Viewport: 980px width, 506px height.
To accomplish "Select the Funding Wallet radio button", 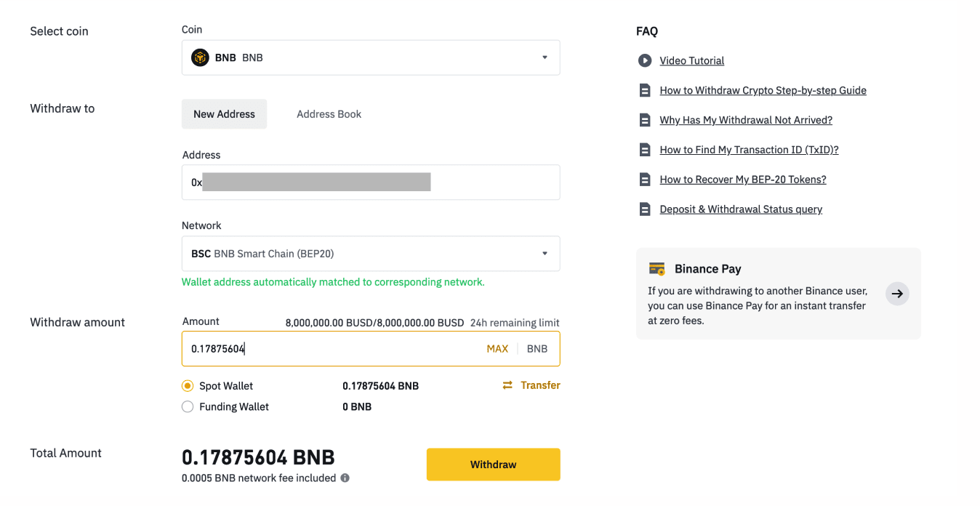I will pos(188,407).
